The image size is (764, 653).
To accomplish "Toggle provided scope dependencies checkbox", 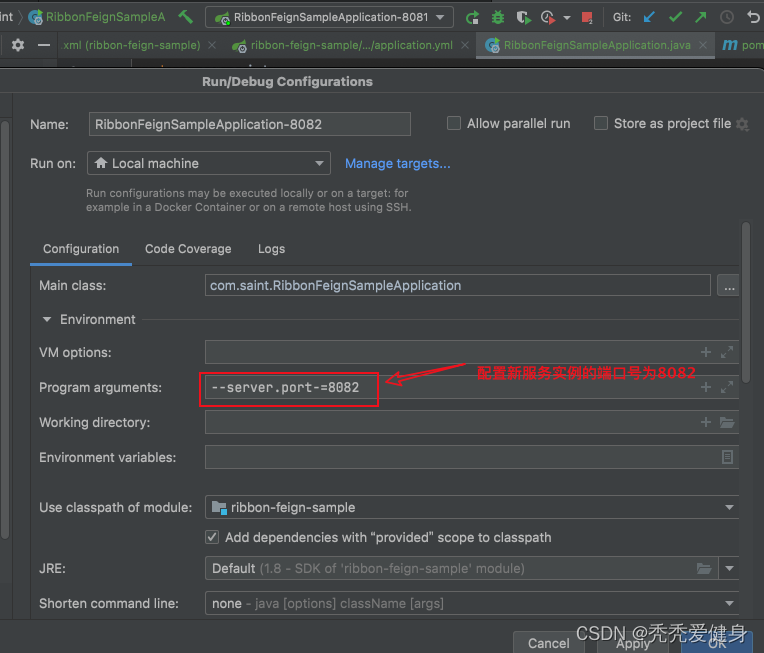I will 212,537.
